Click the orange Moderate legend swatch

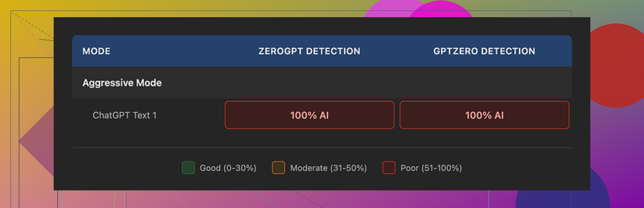point(278,168)
